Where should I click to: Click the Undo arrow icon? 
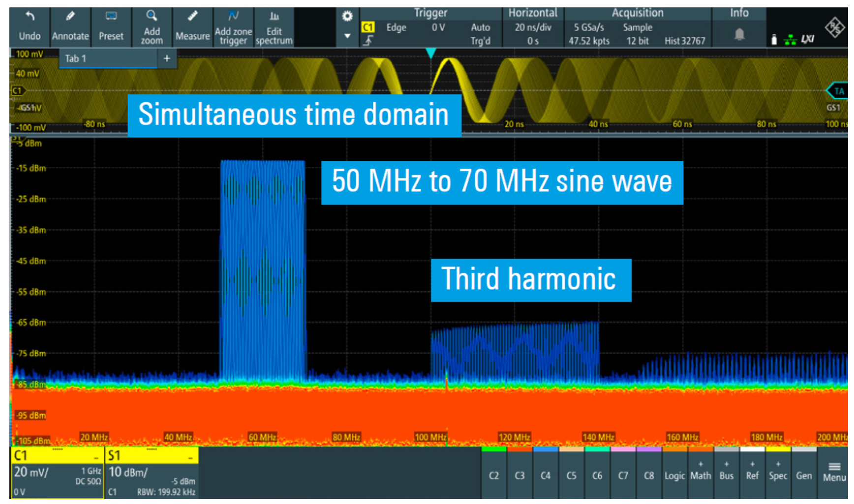[30, 17]
